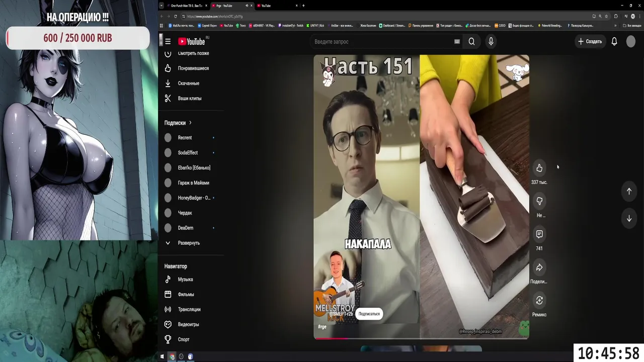Open the UNIT47 | Kick bookmark
644x362 pixels.
315,25
